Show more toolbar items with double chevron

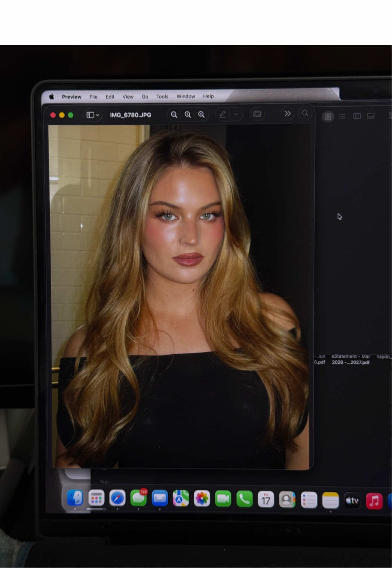(287, 113)
